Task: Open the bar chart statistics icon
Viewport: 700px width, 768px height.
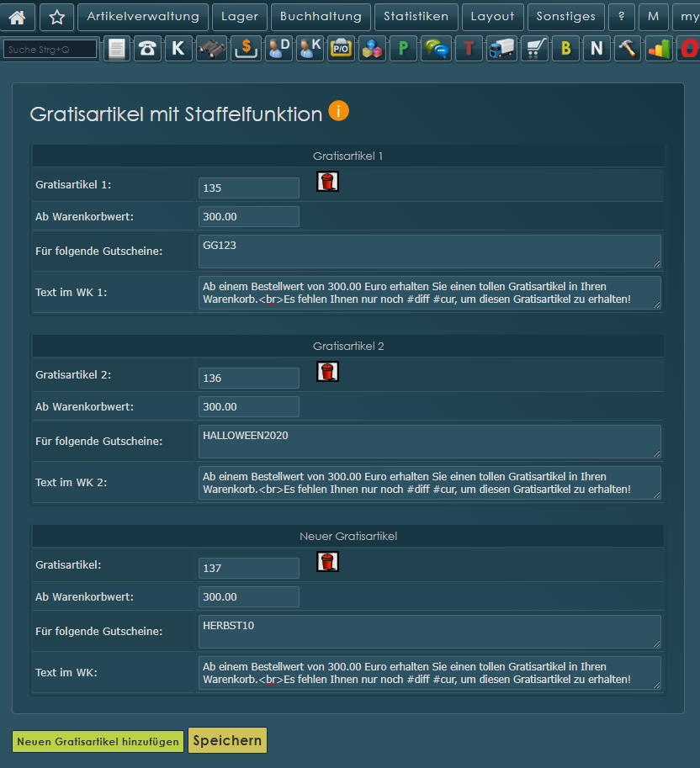Action: (x=659, y=49)
